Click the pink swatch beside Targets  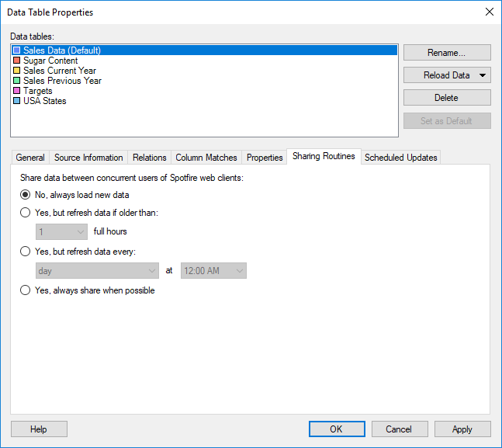point(16,91)
